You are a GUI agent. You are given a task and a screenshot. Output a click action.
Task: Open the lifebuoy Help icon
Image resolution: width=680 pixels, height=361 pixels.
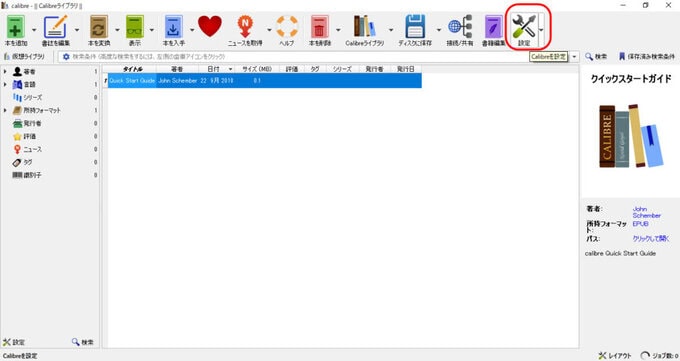tap(287, 27)
